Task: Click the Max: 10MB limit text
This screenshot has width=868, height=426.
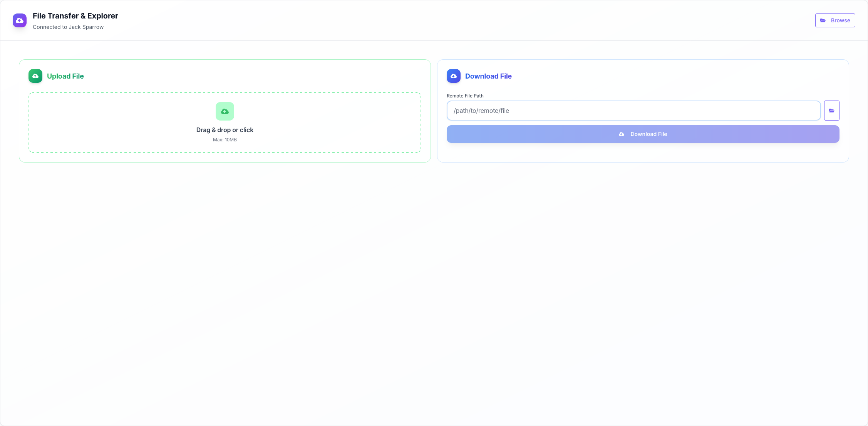Action: tap(225, 140)
